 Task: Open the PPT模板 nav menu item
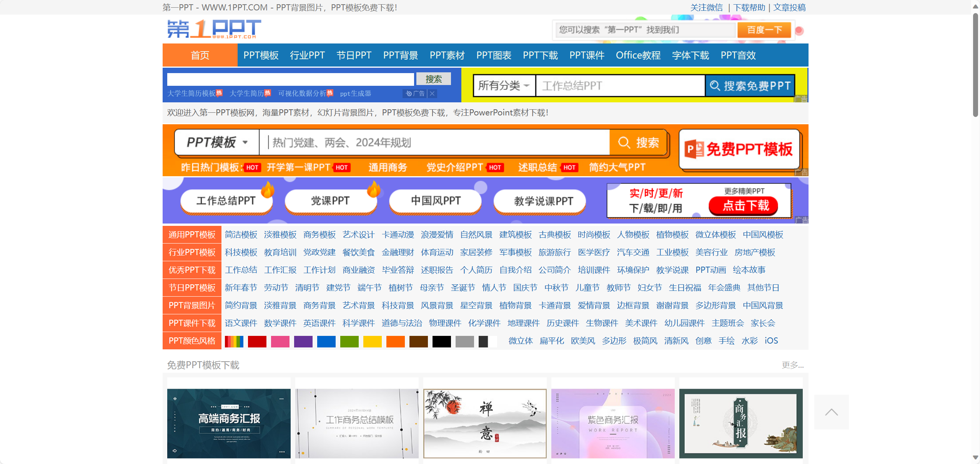pyautogui.click(x=261, y=55)
